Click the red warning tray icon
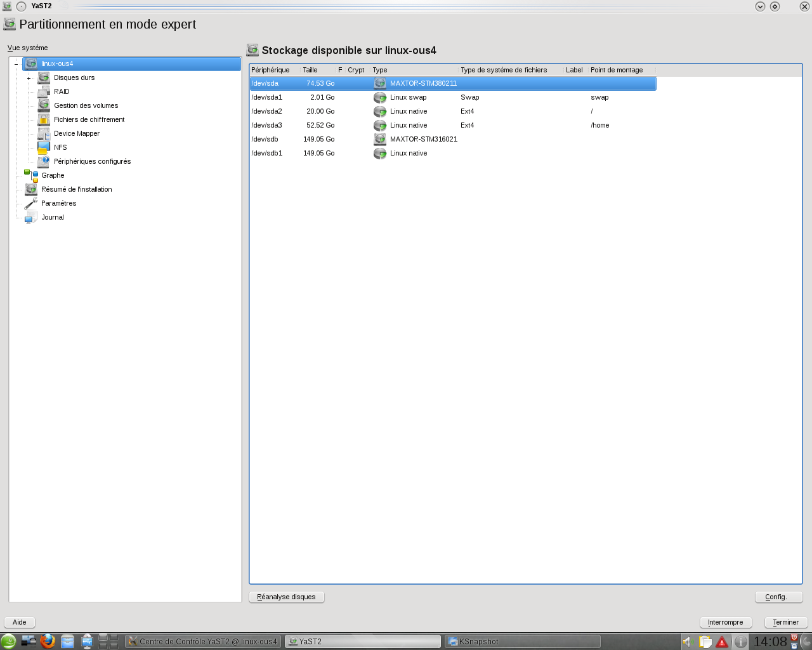 [x=722, y=642]
